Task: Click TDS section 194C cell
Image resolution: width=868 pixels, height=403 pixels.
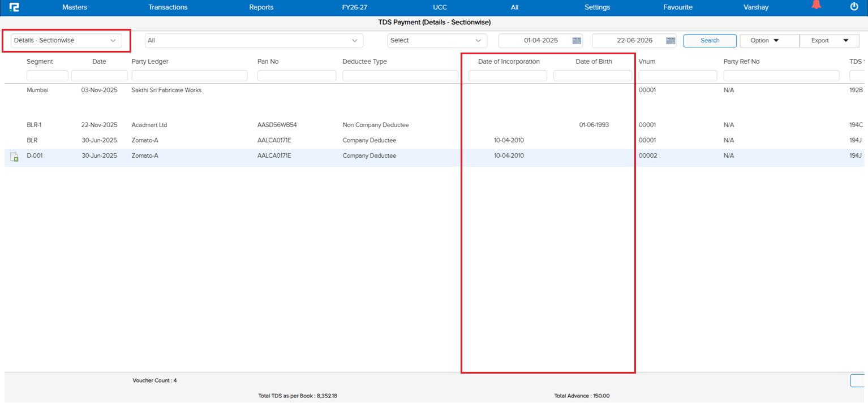Action: pos(856,125)
